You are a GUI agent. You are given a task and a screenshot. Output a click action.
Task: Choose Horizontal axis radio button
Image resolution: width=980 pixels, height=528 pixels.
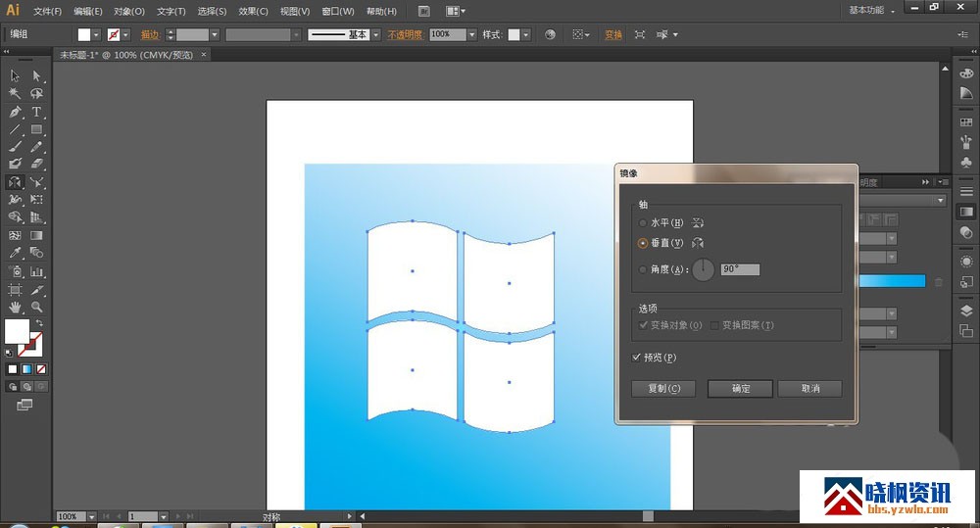[643, 223]
